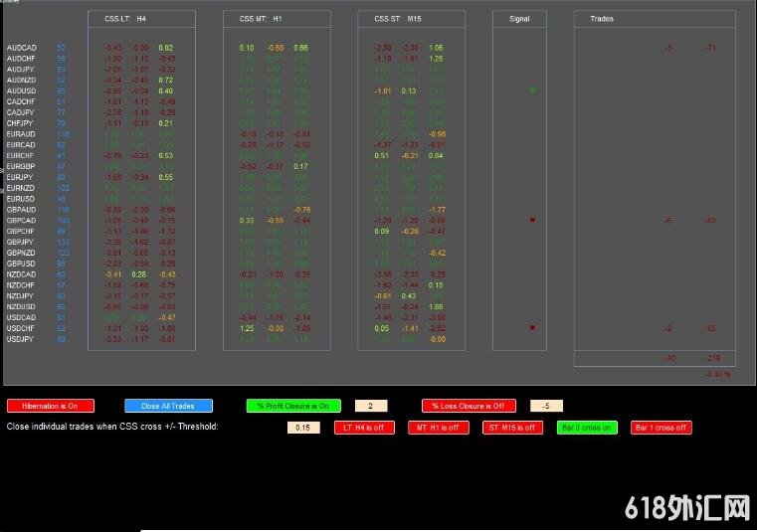Select the GBPAUD pair row label

click(21, 210)
